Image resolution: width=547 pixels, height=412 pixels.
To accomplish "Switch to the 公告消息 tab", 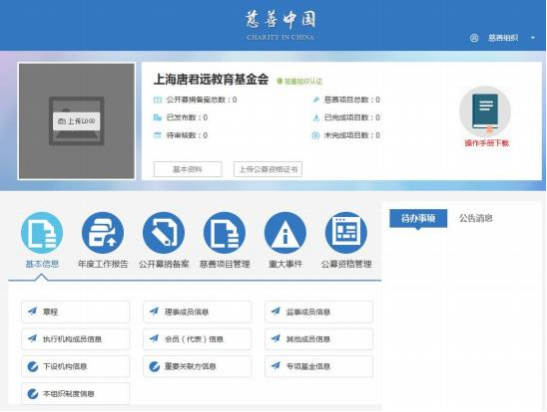I will 475,218.
